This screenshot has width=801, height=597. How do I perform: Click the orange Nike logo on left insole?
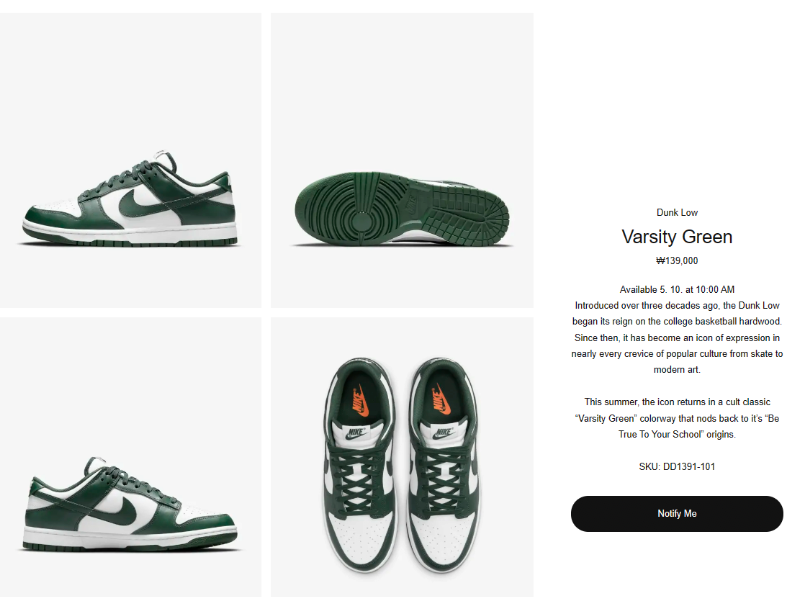(x=361, y=400)
